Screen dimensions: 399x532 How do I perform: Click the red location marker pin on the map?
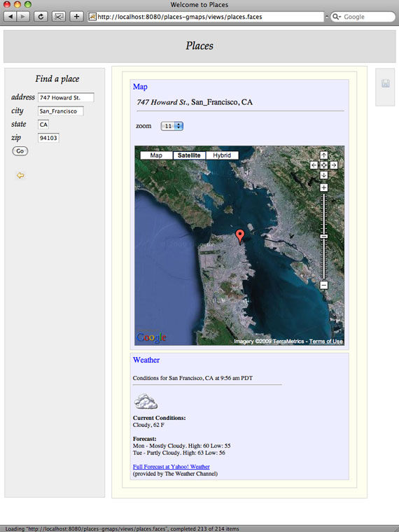(240, 236)
